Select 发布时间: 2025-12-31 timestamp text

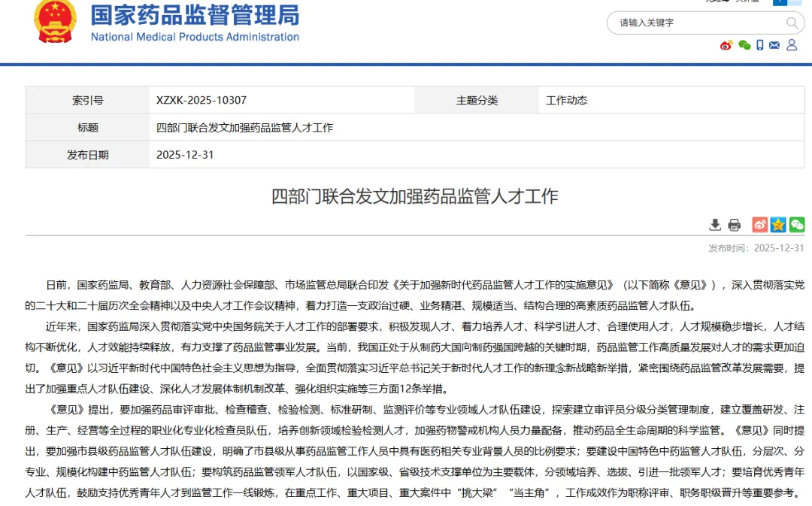point(756,248)
